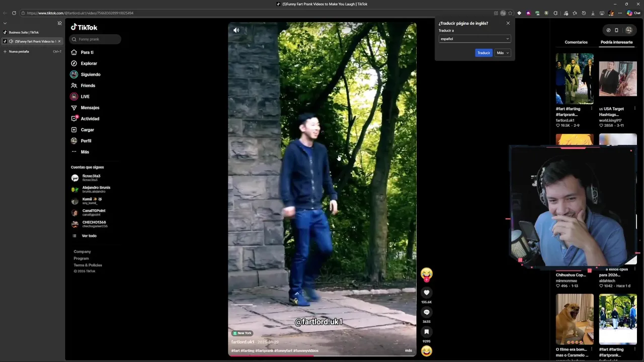Click the TikTok logo

(x=84, y=27)
